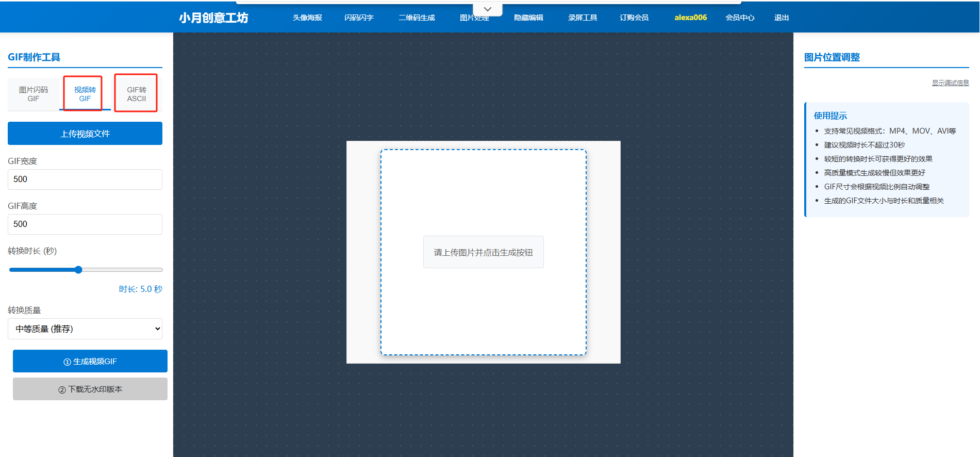Open the 转换质量 dropdown

(x=85, y=329)
